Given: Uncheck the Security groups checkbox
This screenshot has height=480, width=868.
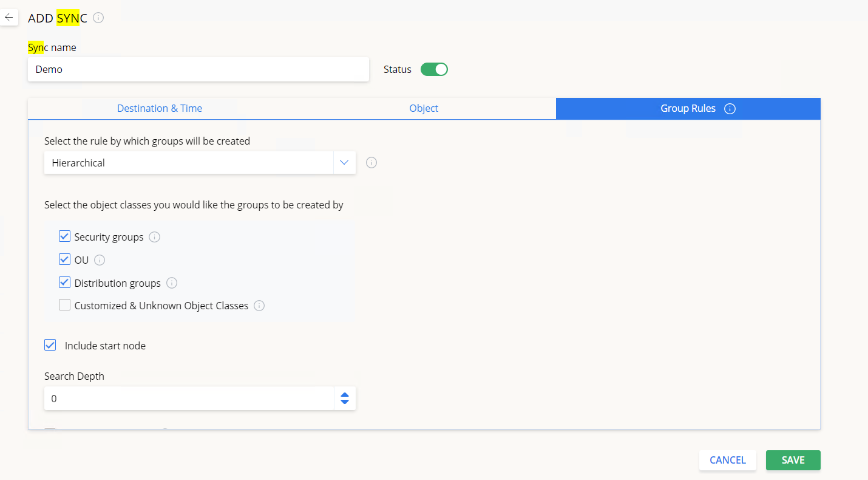Looking at the screenshot, I should [65, 236].
